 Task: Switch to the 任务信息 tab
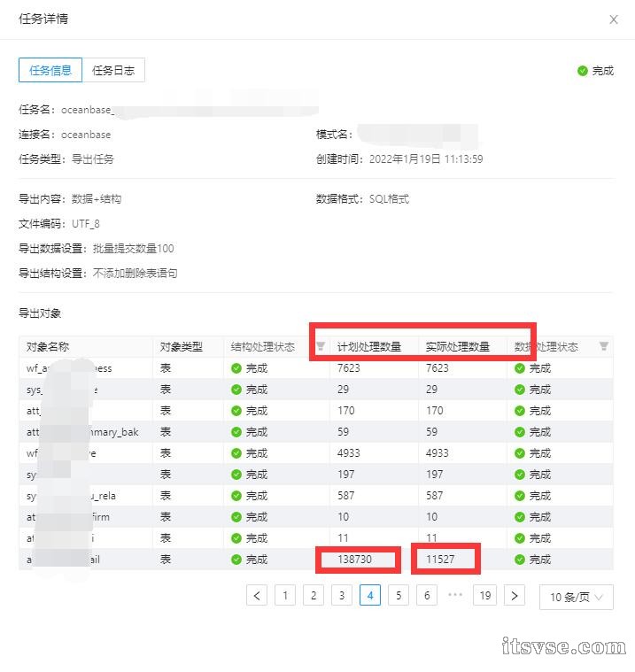[x=50, y=70]
